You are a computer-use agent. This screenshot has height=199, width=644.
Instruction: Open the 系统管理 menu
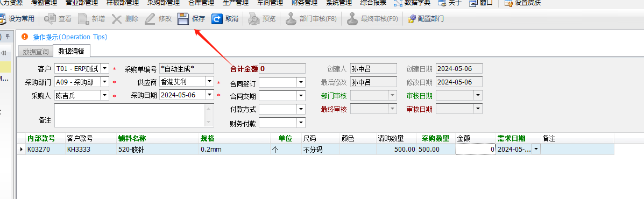pyautogui.click(x=339, y=3)
